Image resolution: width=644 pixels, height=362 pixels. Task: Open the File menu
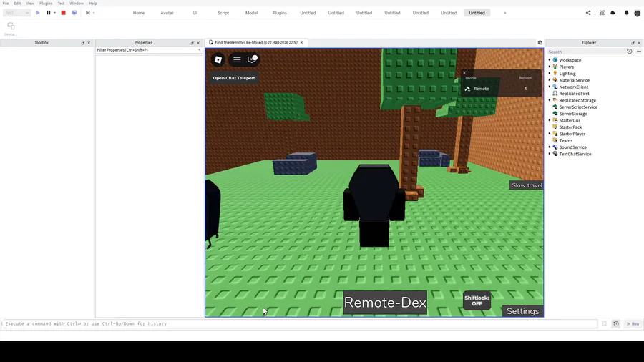(6, 4)
